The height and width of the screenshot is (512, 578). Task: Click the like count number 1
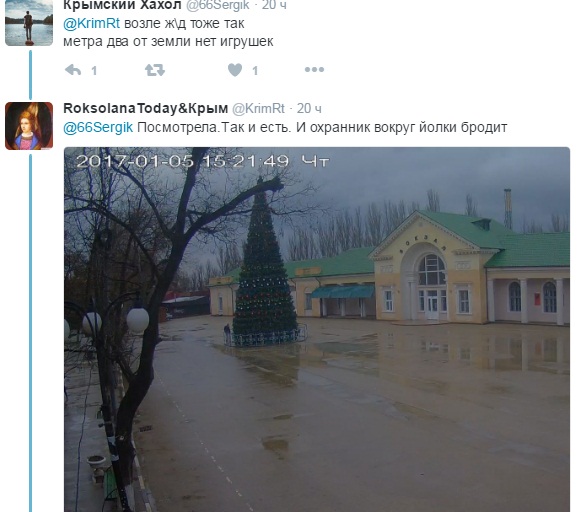(x=255, y=70)
